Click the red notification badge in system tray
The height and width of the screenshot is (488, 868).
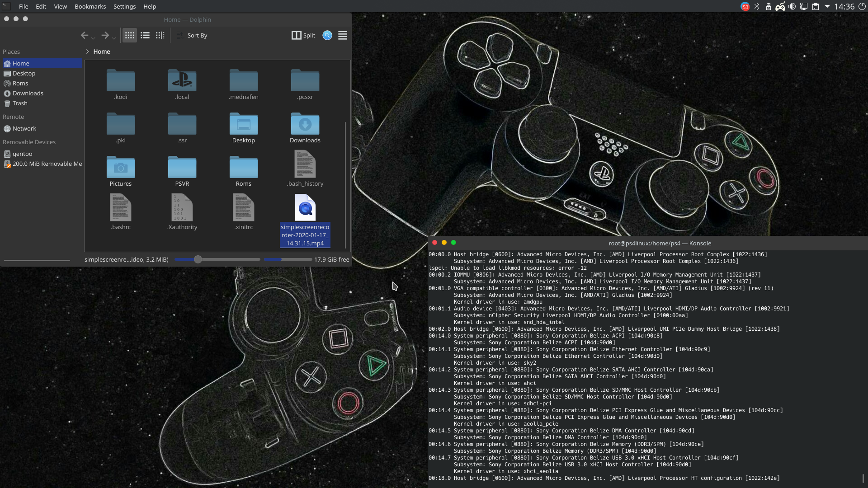pyautogui.click(x=745, y=6)
